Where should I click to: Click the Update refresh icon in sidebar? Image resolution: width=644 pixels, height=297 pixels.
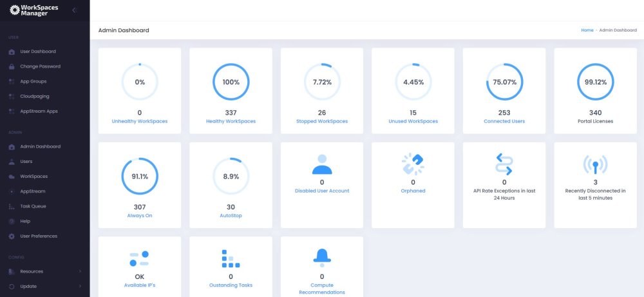click(12, 286)
